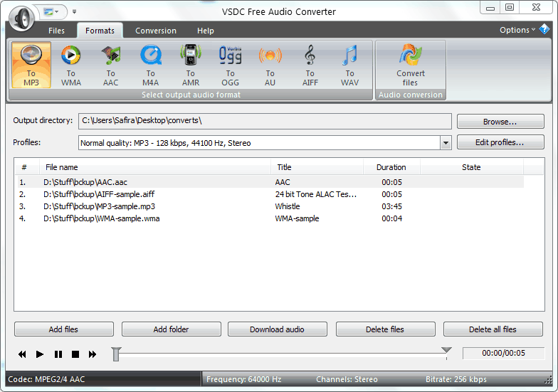Image resolution: width=558 pixels, height=392 pixels.
Task: Click the Edit profiles... button
Action: coord(500,142)
